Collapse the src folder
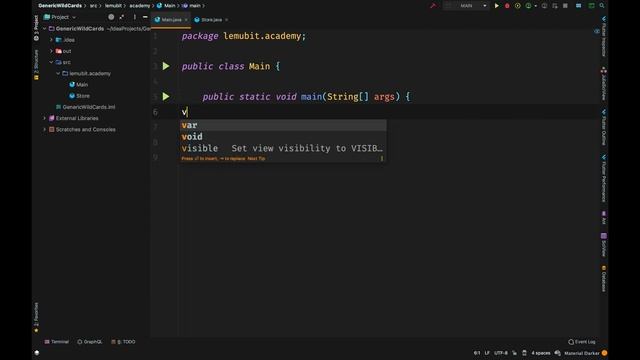 pyautogui.click(x=51, y=62)
